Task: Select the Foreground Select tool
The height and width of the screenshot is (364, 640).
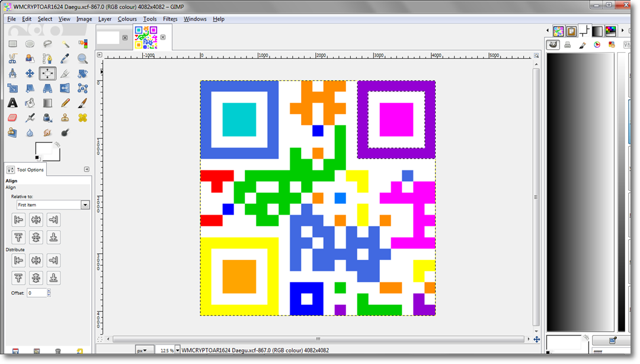Action: pyautogui.click(x=30, y=59)
